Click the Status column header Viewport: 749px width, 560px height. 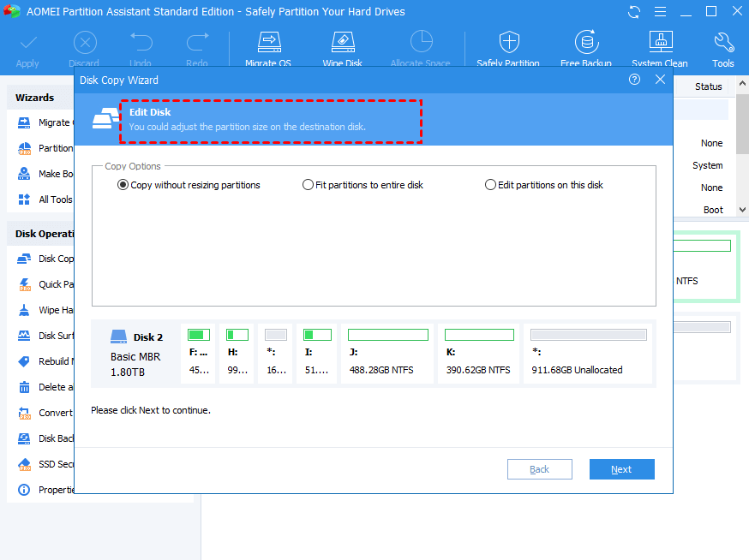click(708, 86)
